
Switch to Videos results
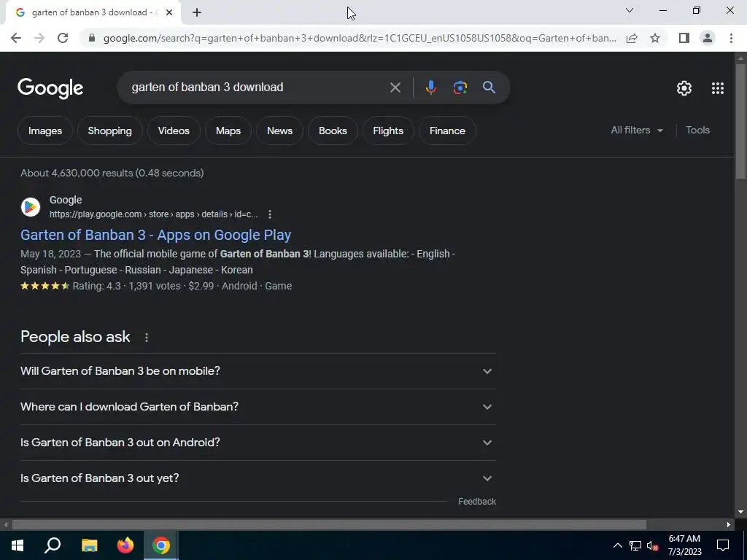[174, 131]
